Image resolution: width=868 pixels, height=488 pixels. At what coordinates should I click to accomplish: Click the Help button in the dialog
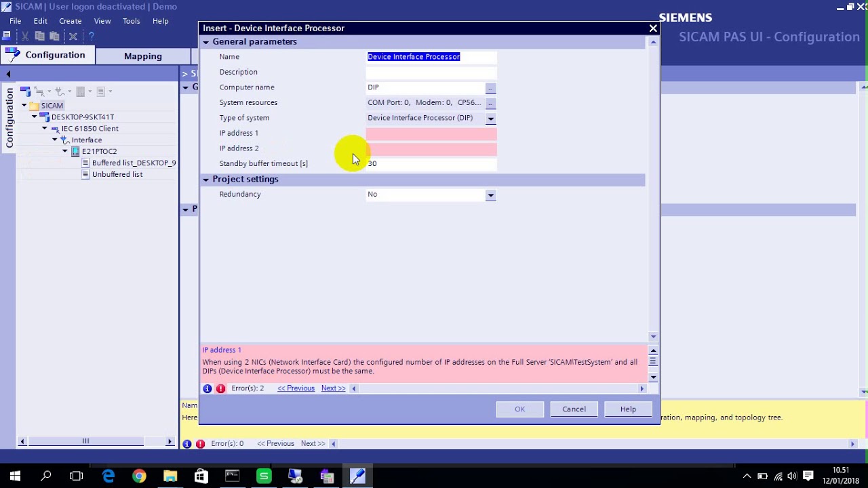point(628,409)
